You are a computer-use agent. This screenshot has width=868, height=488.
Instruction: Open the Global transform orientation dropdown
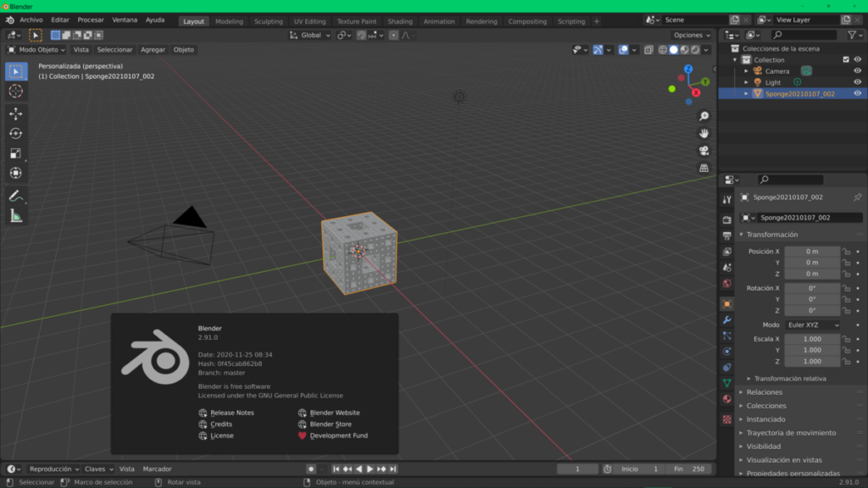coord(309,36)
